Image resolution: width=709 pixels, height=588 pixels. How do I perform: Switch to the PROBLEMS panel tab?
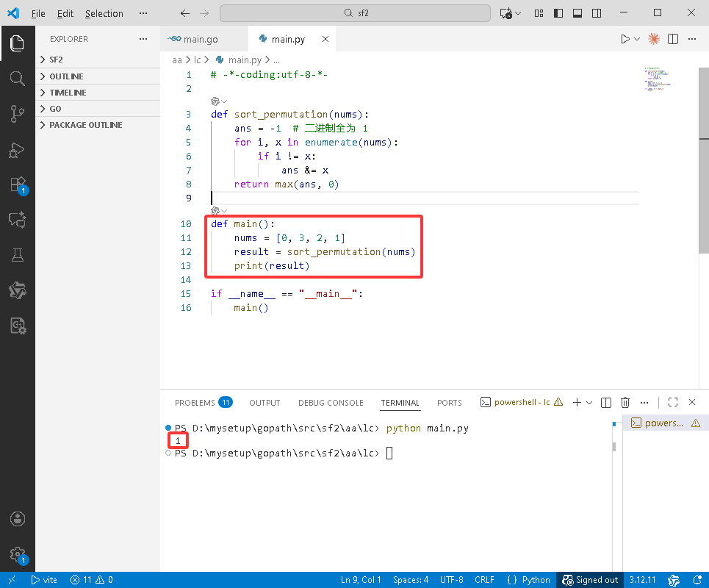tap(204, 403)
